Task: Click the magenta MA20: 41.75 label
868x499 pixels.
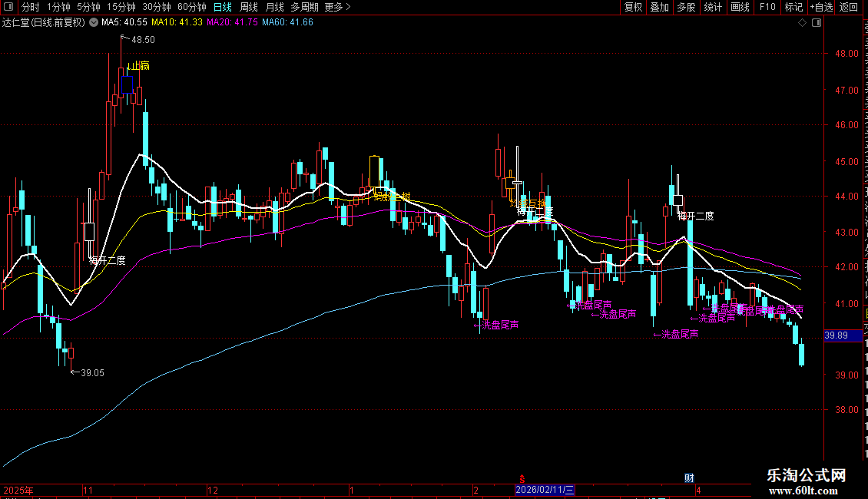Action: (233, 22)
